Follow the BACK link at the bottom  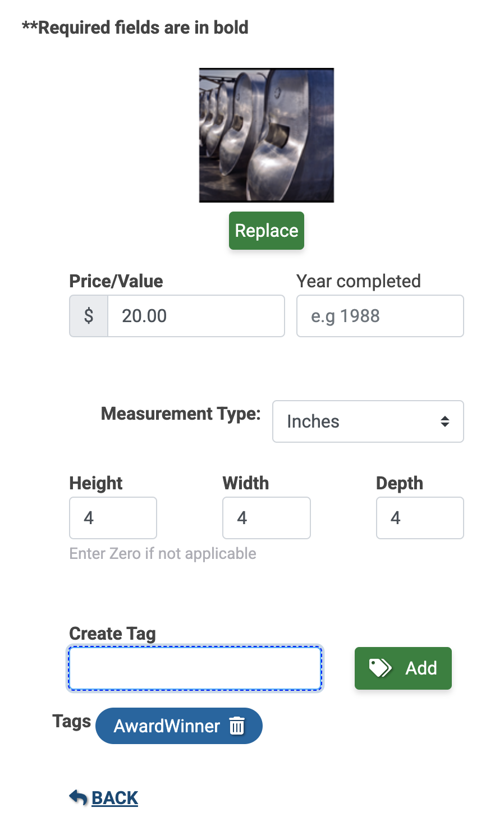114,797
